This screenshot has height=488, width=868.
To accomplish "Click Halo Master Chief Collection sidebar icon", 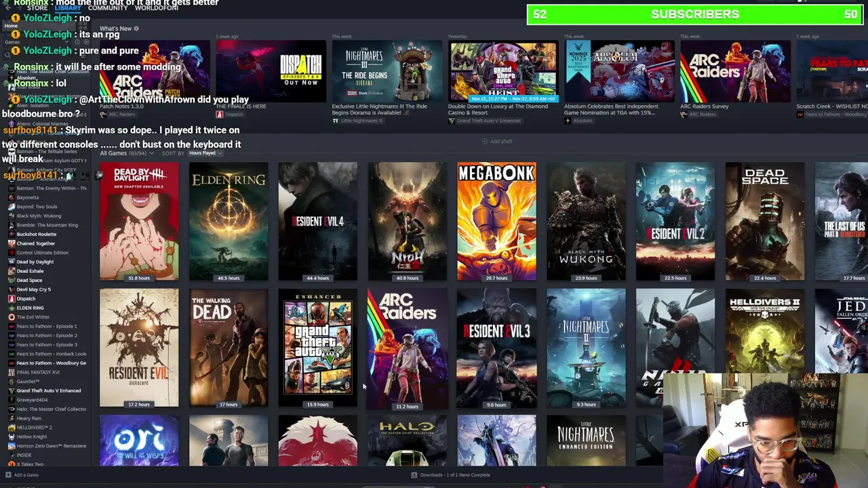I will (12, 409).
